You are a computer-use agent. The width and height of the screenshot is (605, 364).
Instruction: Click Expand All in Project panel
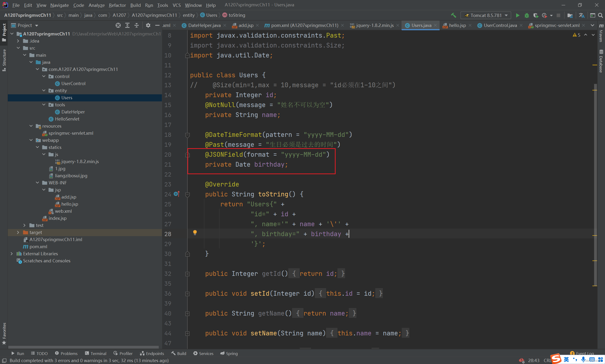click(127, 25)
